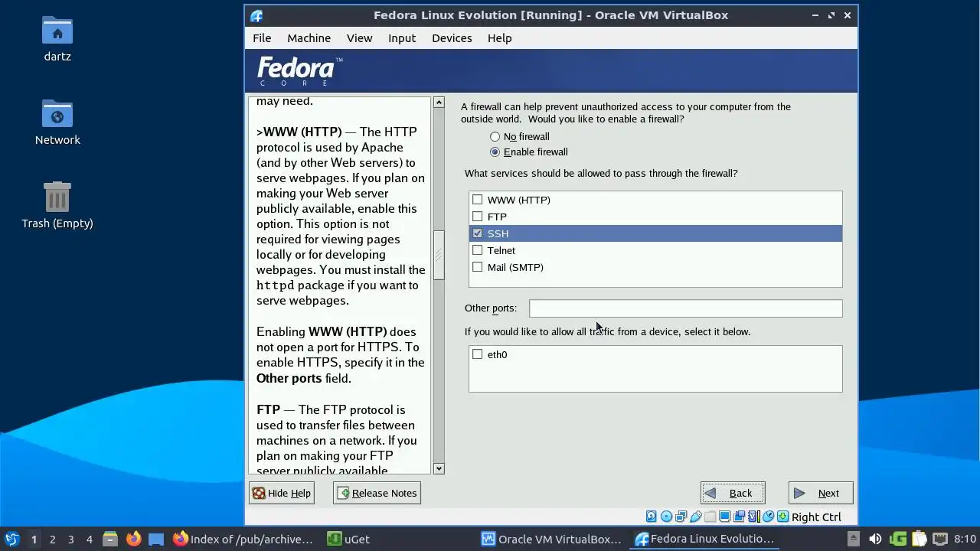Click the network adapters status icon
Image resolution: width=980 pixels, height=551 pixels.
point(681,517)
